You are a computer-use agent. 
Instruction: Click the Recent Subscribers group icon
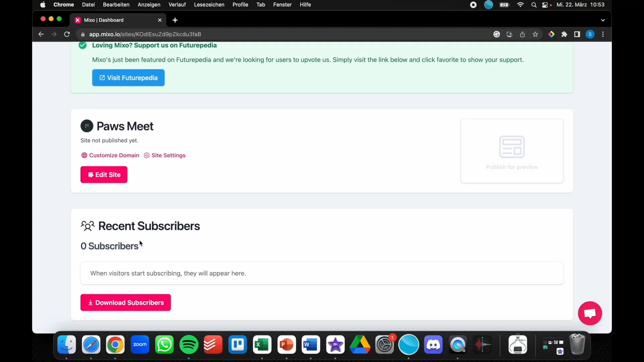coord(87,226)
